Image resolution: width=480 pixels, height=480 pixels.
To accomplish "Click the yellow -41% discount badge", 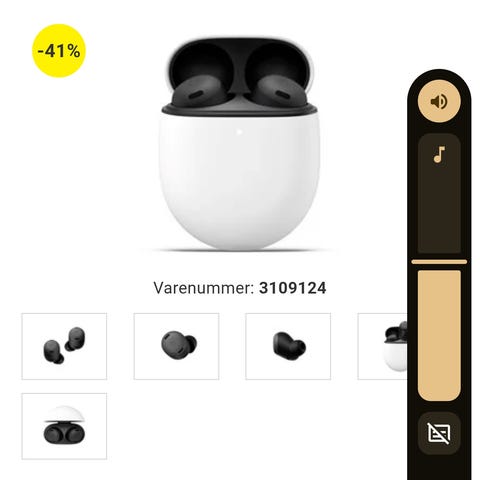I will (x=59, y=51).
